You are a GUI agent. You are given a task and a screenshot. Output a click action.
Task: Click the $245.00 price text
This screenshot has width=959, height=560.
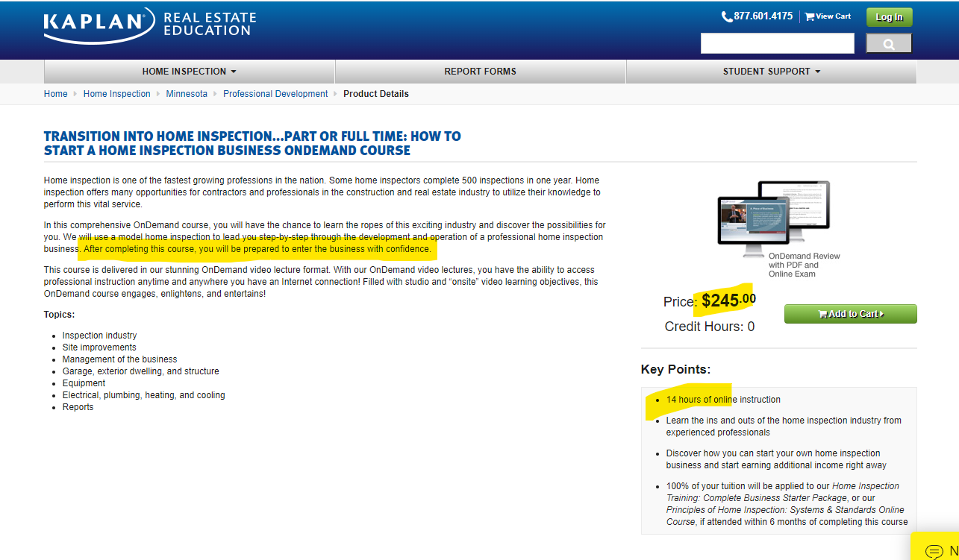click(728, 301)
